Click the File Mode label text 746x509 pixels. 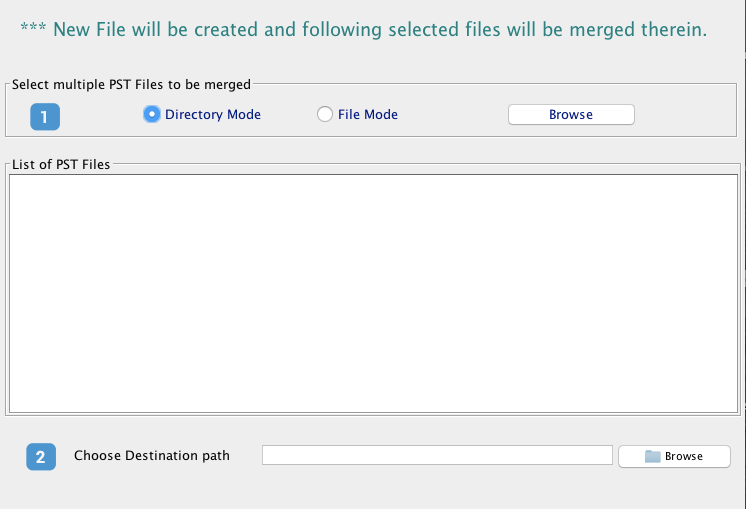[x=368, y=115]
